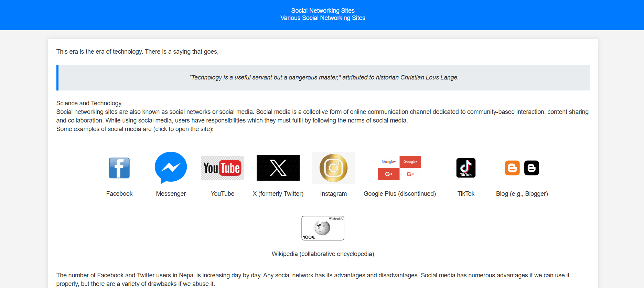644x288 pixels.
Task: Click the 'X (formerly Twitter)' label
Action: coord(278,194)
